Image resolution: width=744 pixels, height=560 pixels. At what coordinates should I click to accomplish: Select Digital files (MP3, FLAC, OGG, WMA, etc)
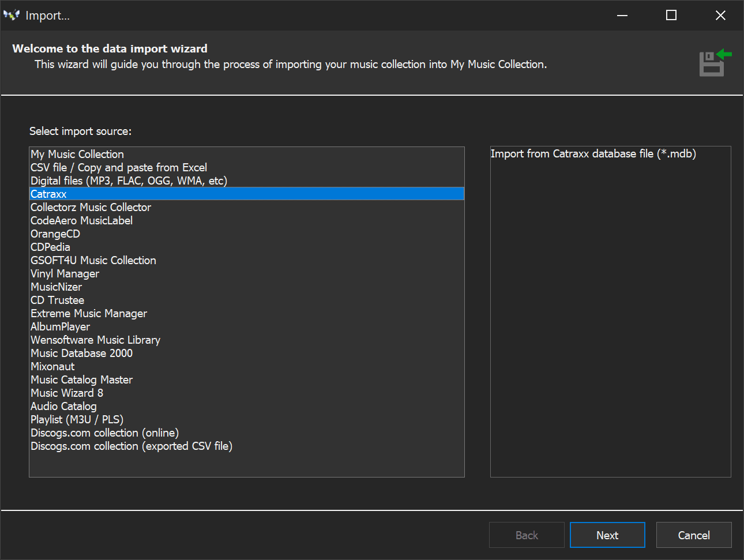[129, 181]
